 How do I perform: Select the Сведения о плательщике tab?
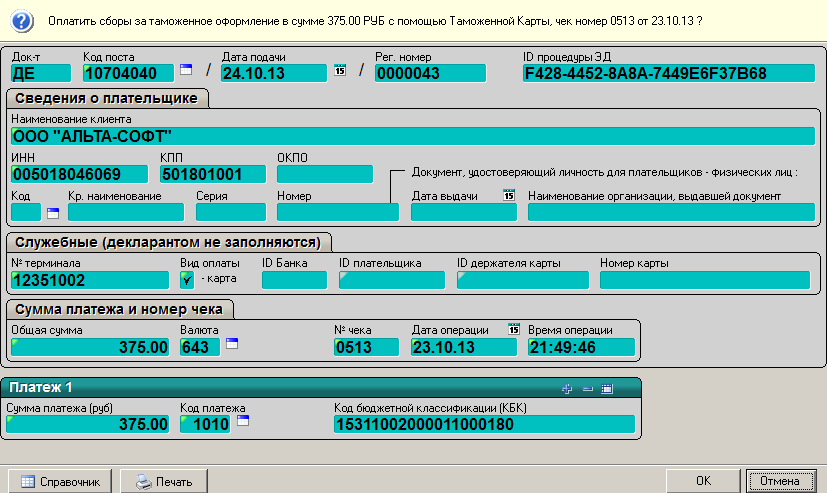(108, 97)
